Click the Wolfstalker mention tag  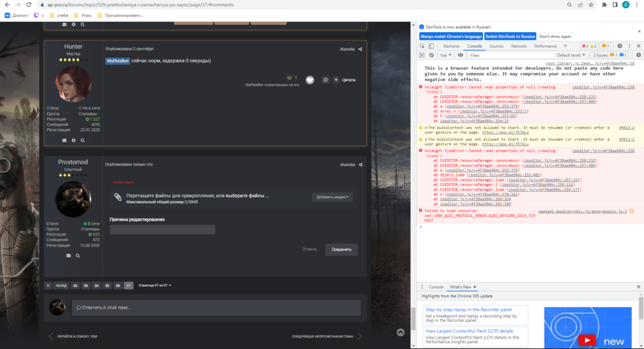point(117,61)
